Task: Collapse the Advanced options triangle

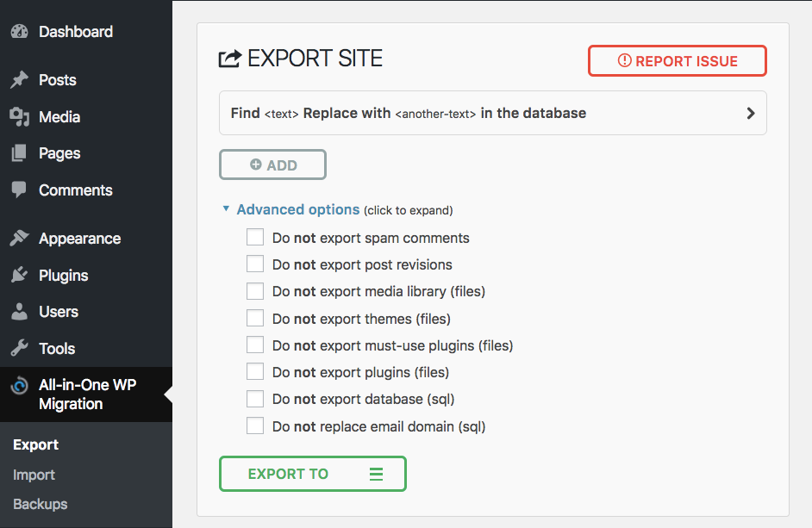Action: click(x=226, y=208)
